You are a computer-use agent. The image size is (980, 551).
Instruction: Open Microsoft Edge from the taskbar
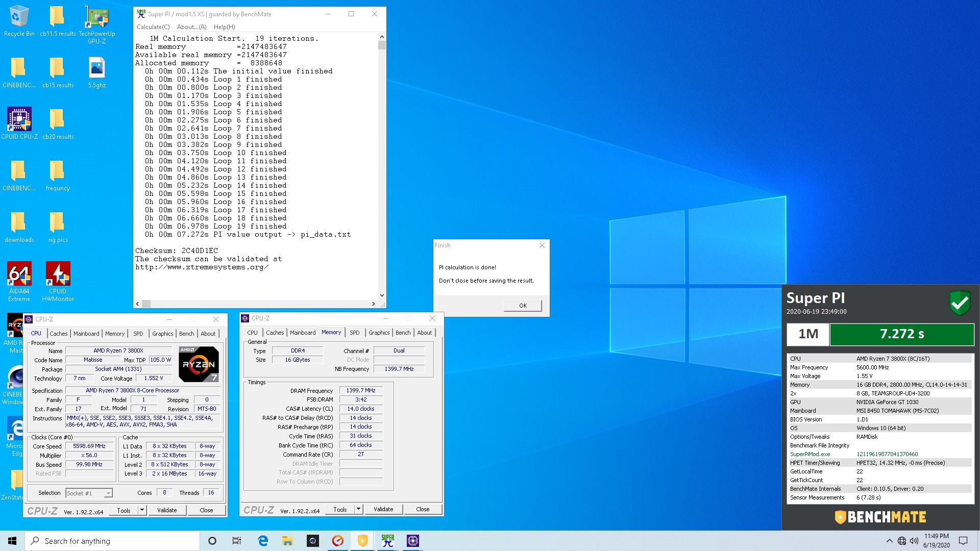(x=263, y=541)
